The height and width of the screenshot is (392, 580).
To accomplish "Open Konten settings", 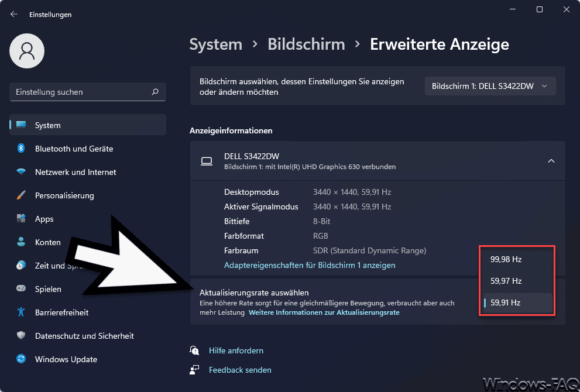I will click(x=88, y=242).
